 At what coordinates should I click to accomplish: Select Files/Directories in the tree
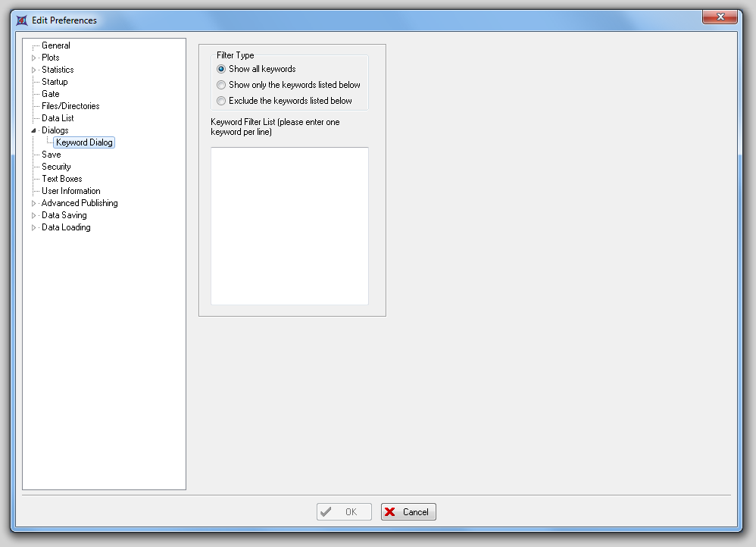[x=71, y=105]
